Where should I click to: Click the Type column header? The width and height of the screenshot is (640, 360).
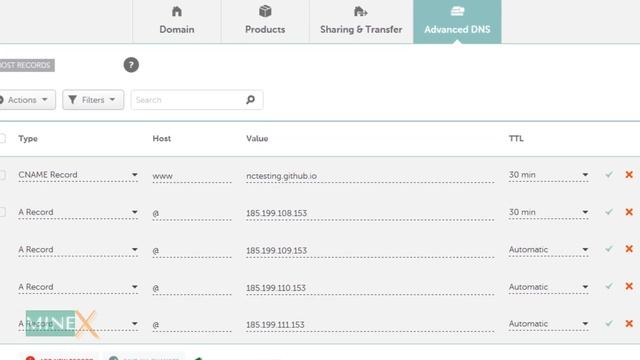coord(28,139)
